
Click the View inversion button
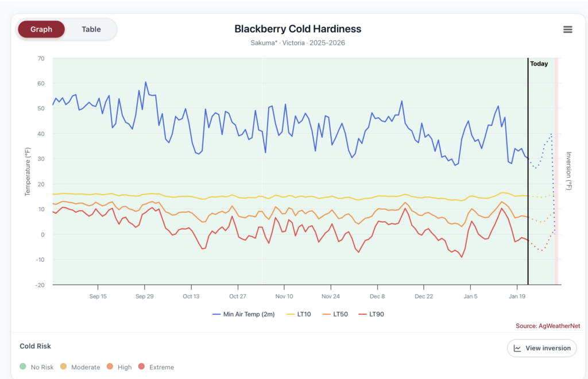[541, 348]
